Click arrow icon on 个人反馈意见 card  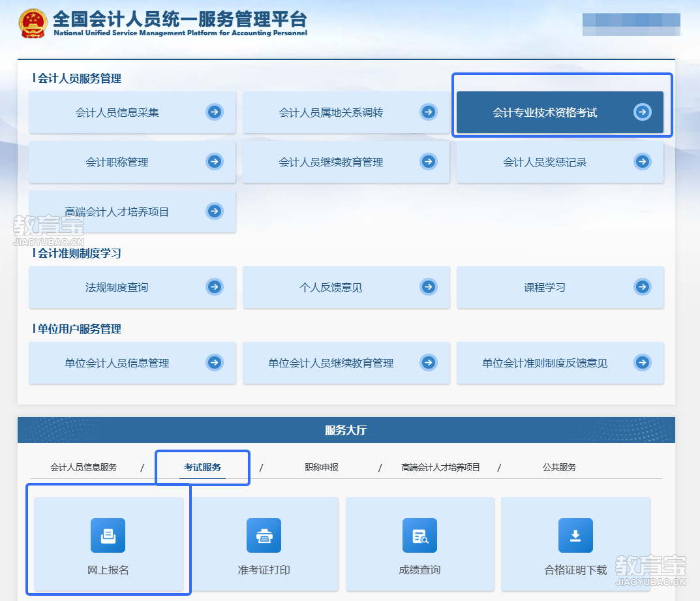pyautogui.click(x=429, y=286)
